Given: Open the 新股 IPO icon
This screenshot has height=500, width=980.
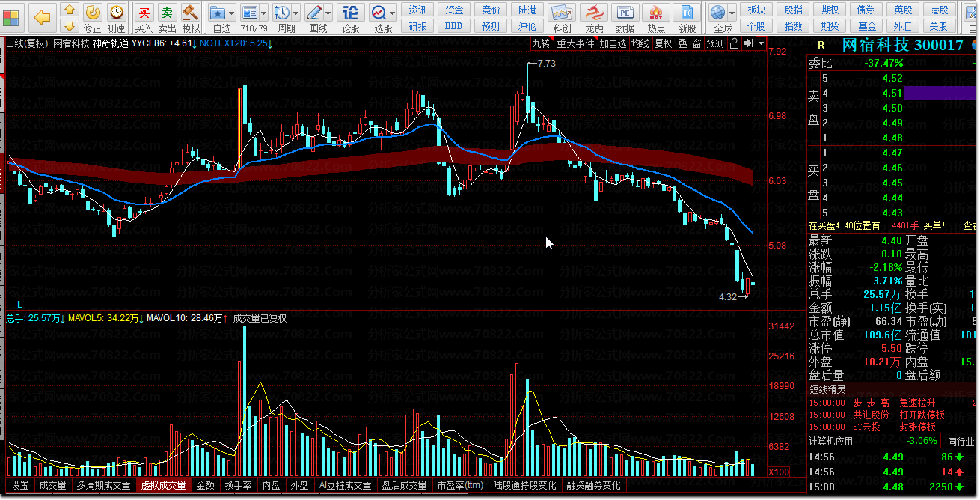Looking at the screenshot, I should coord(686,18).
